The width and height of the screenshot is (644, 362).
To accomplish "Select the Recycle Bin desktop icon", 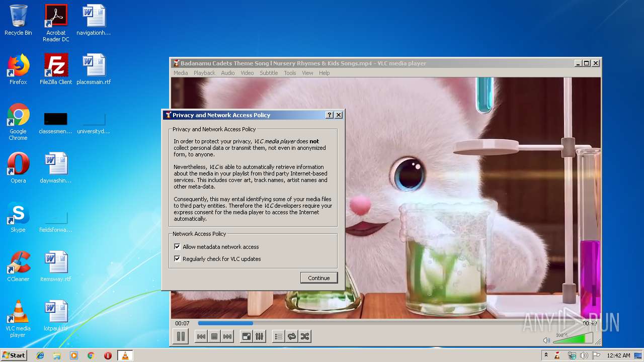I will pyautogui.click(x=18, y=20).
